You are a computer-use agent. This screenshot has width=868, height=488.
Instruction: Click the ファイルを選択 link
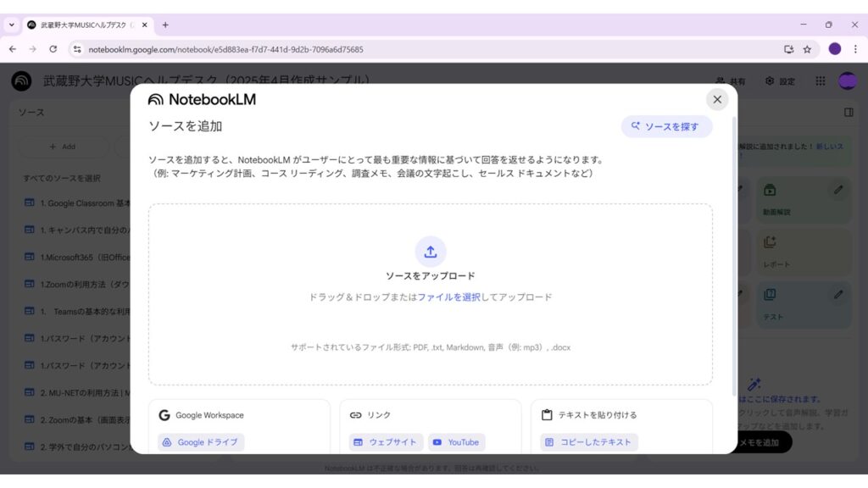(448, 297)
